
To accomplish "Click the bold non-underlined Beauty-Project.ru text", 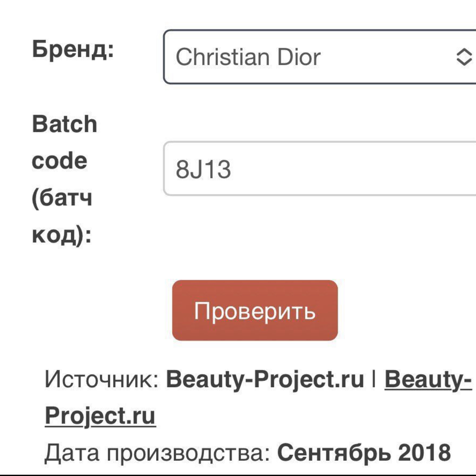I will pyautogui.click(x=264, y=379).
